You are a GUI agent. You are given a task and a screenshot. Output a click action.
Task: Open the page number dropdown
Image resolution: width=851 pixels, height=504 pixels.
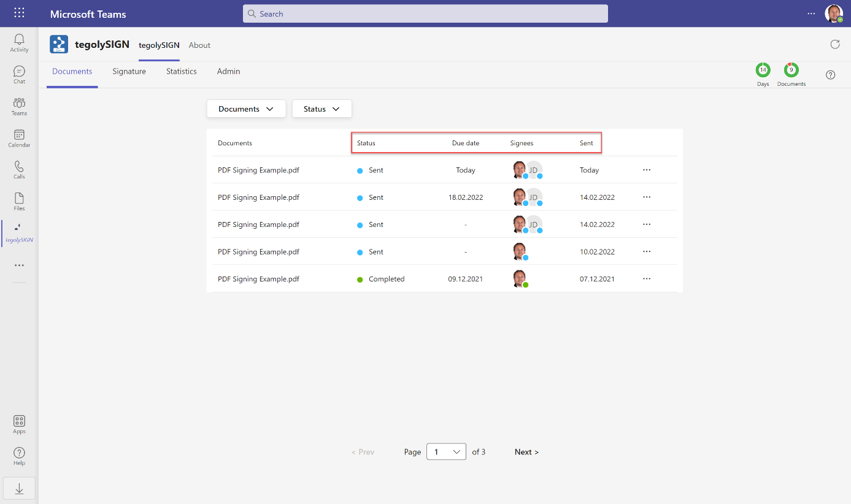446,452
